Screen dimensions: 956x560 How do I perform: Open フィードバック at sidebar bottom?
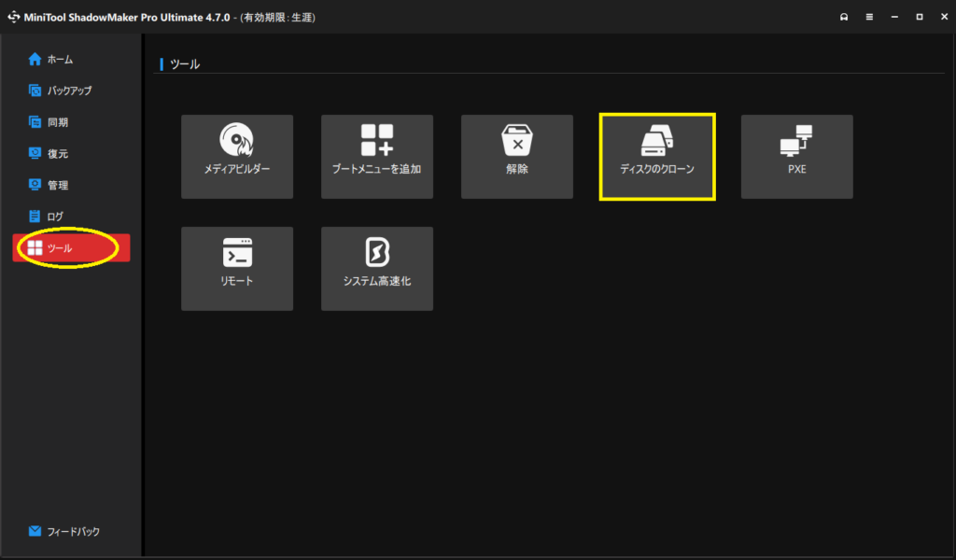pyautogui.click(x=71, y=531)
